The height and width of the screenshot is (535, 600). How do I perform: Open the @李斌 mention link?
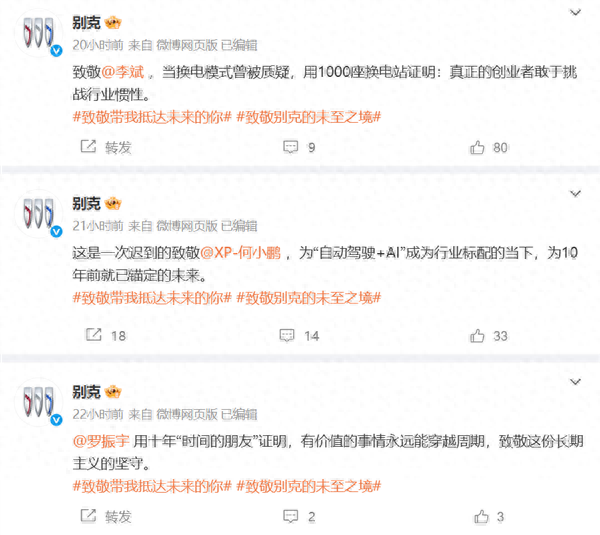tap(123, 72)
